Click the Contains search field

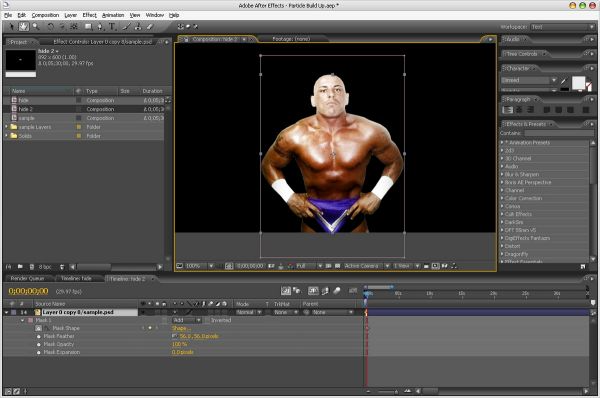pyautogui.click(x=559, y=133)
